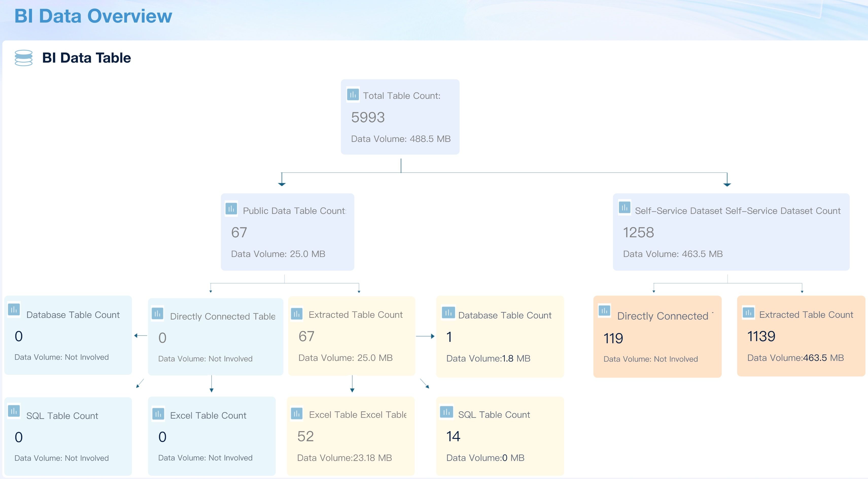Image resolution: width=868 pixels, height=479 pixels.
Task: Click Data Volume: 463.5 MB in Self-Service card
Action: point(673,254)
